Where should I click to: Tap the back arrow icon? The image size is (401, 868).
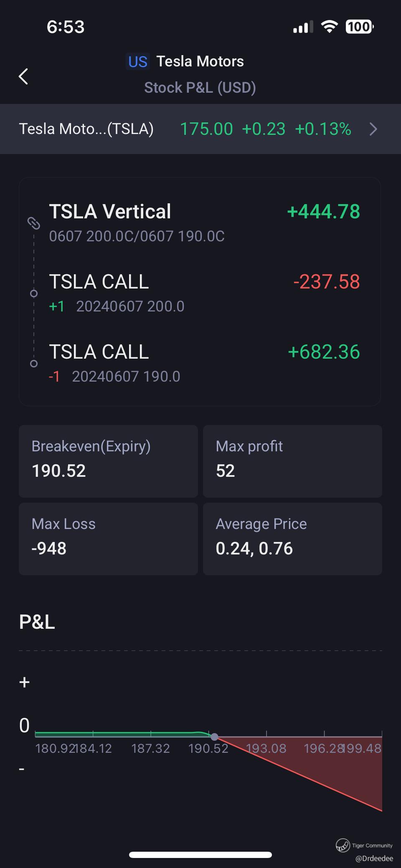(x=23, y=76)
